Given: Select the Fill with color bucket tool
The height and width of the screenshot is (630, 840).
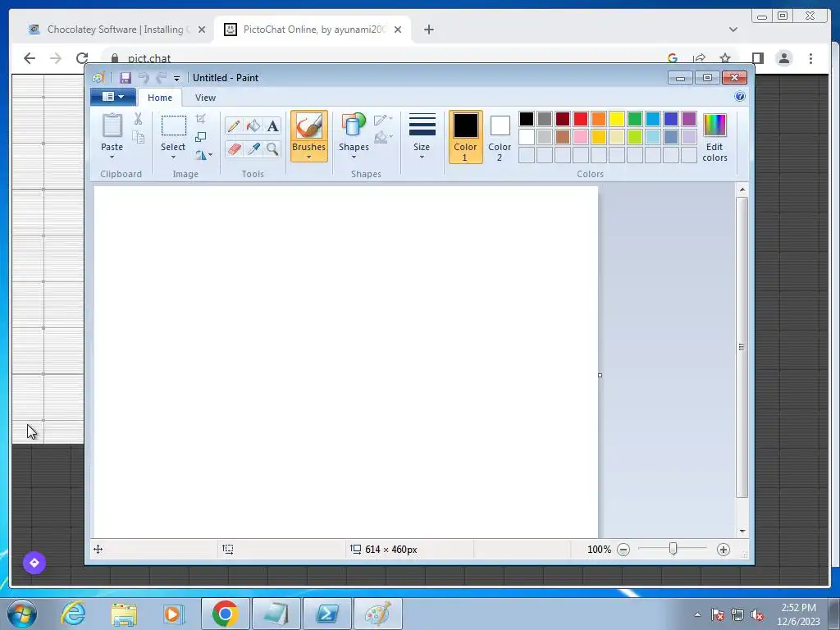Looking at the screenshot, I should click(x=253, y=126).
